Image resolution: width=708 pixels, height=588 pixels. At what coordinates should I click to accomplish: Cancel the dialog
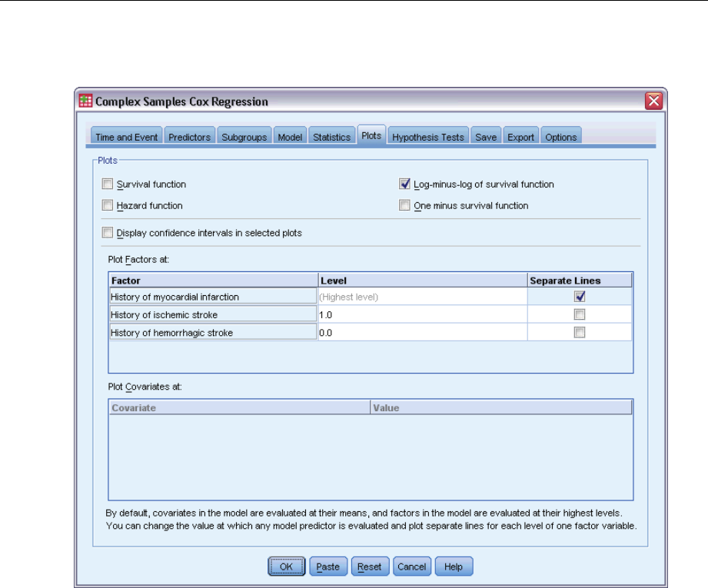point(412,566)
